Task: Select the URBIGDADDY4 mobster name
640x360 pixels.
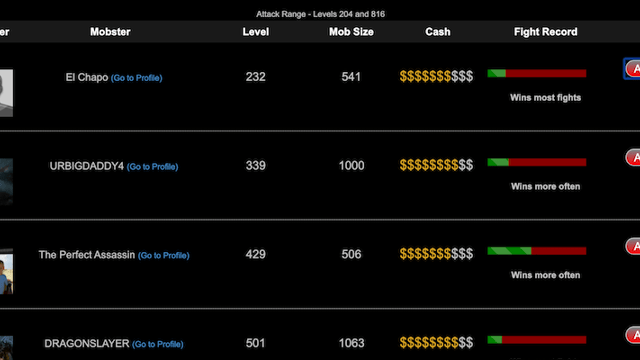Action: [x=87, y=166]
